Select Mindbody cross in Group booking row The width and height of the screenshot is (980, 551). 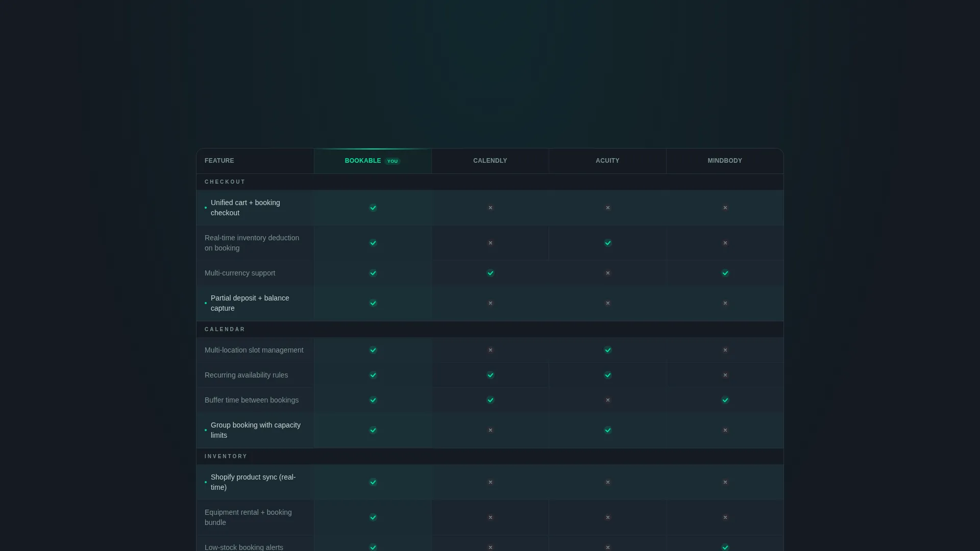click(x=725, y=430)
